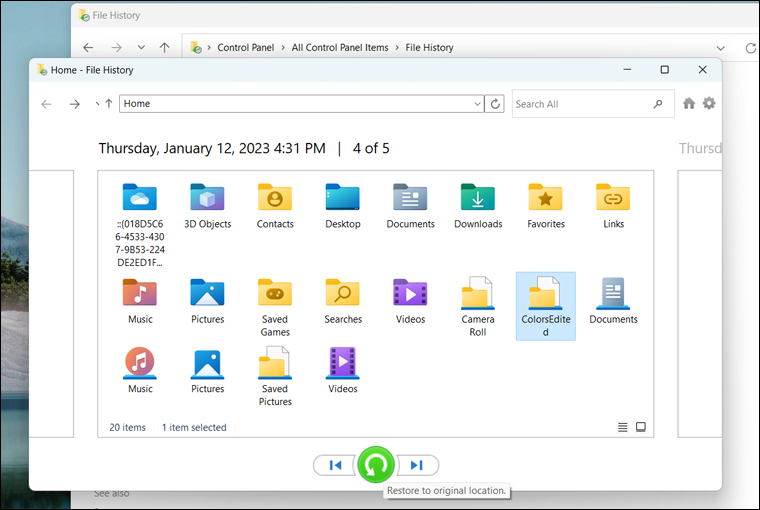Click the green Restore to original location button
This screenshot has height=510, width=760.
pyautogui.click(x=376, y=465)
